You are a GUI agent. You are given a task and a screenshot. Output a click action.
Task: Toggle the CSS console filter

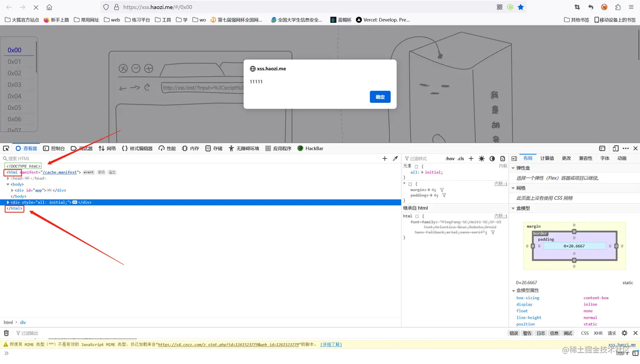[585, 333]
